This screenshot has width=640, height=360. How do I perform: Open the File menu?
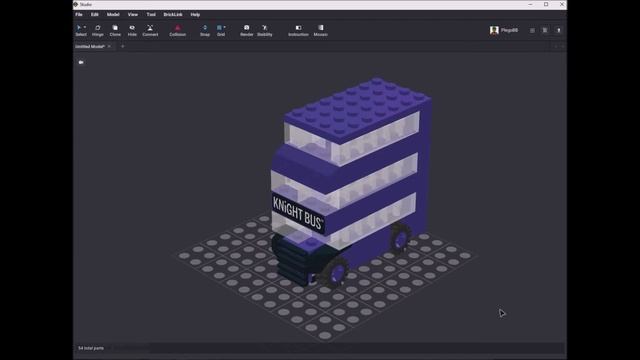(x=79, y=14)
